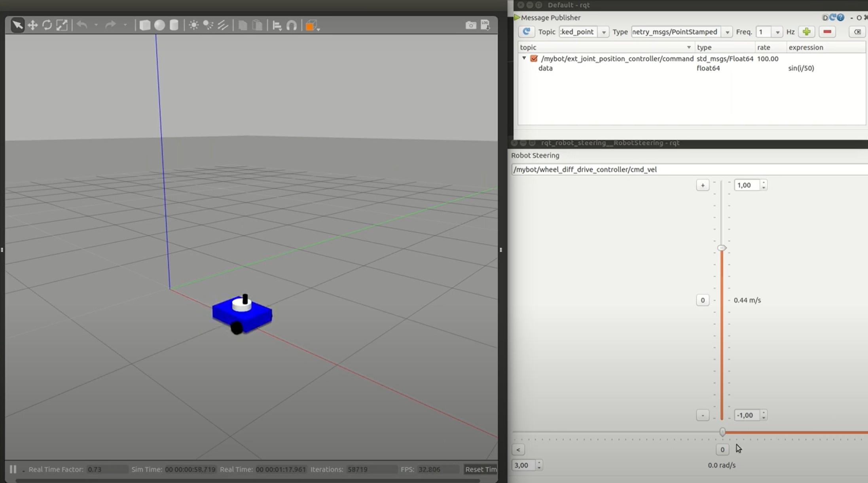The width and height of the screenshot is (868, 483).
Task: Select the translate/move tool icon
Action: (x=33, y=25)
